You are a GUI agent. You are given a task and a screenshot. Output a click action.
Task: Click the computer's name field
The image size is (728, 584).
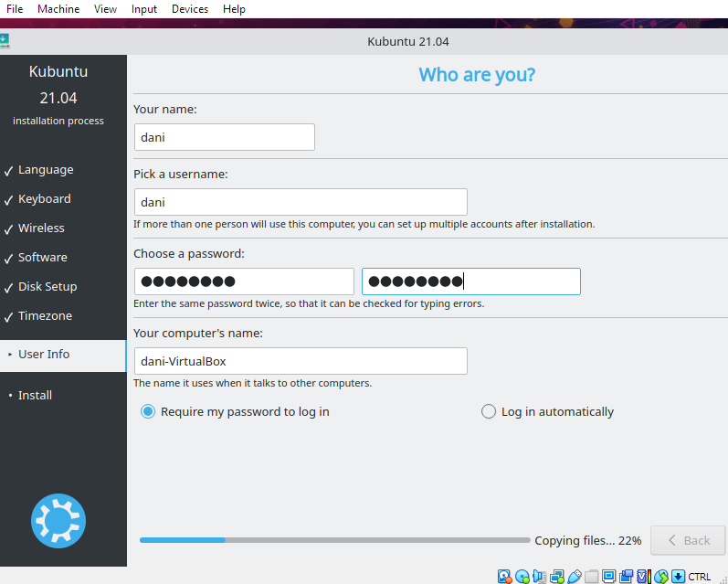pyautogui.click(x=301, y=361)
